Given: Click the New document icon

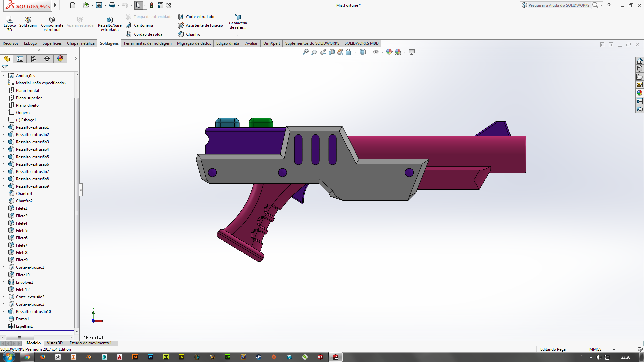Looking at the screenshot, I should (73, 5).
